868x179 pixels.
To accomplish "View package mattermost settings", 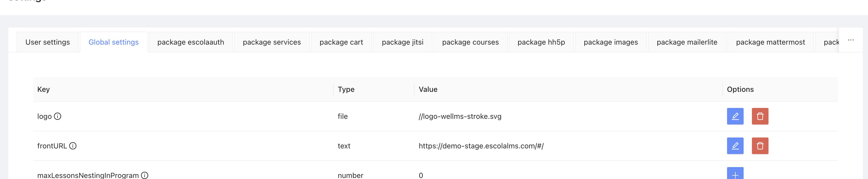I will click(770, 42).
